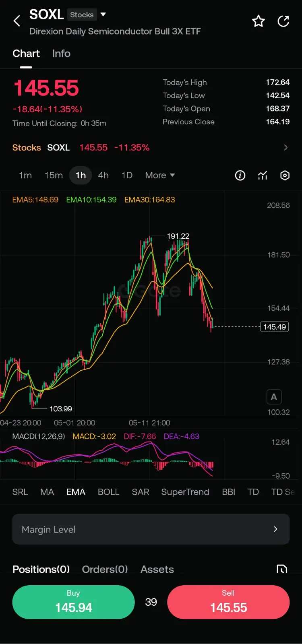Open chart info circle icon
The height and width of the screenshot is (644, 302).
click(x=240, y=175)
